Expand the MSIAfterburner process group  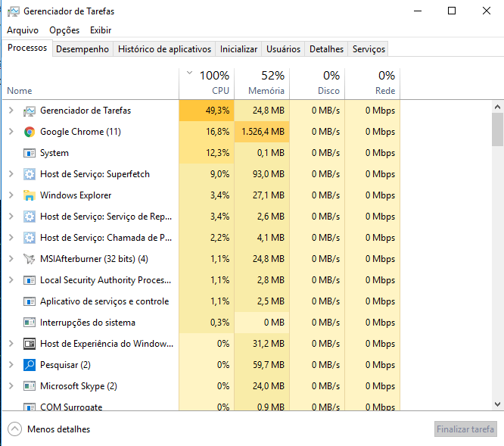click(11, 259)
